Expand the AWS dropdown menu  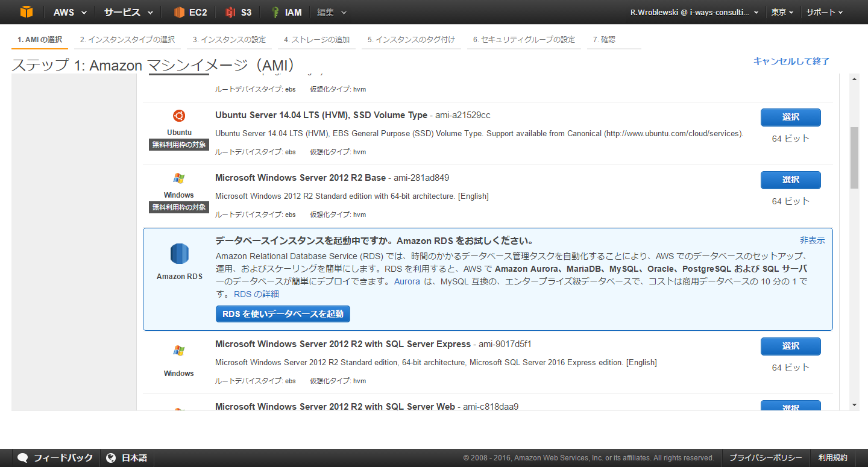70,12
